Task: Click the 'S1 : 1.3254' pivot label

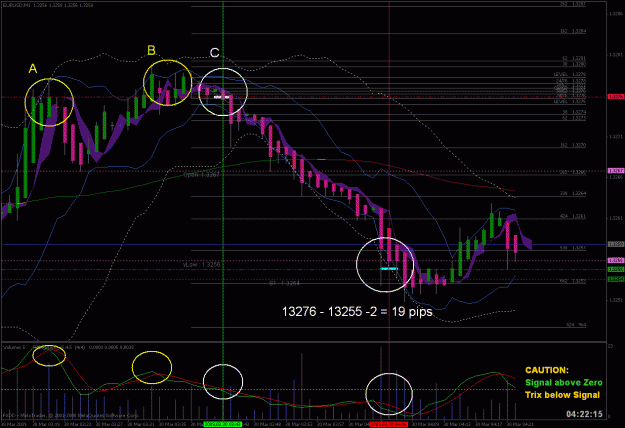Action: point(284,283)
